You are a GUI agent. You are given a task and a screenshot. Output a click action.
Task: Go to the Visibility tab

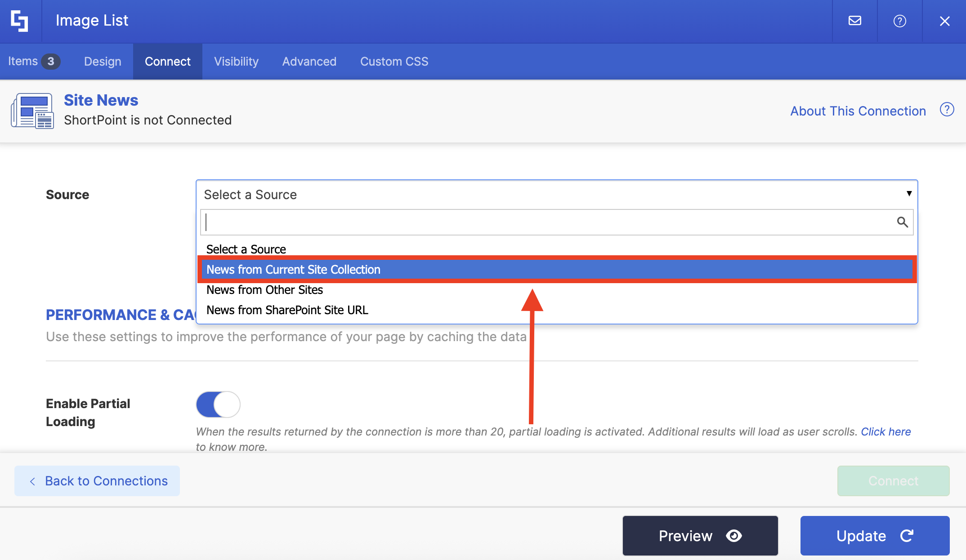coord(236,62)
